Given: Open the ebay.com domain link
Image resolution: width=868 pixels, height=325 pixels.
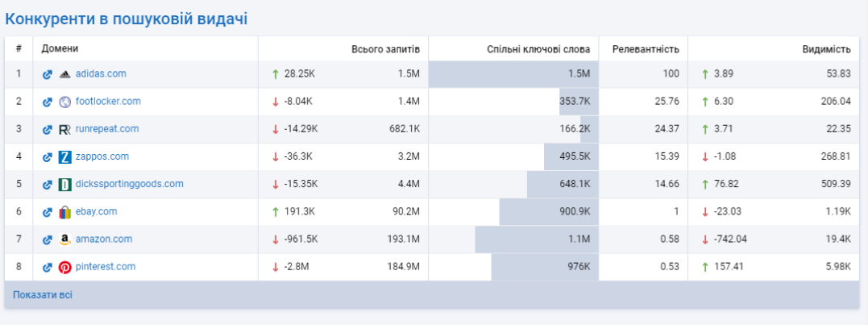Looking at the screenshot, I should pyautogui.click(x=97, y=211).
